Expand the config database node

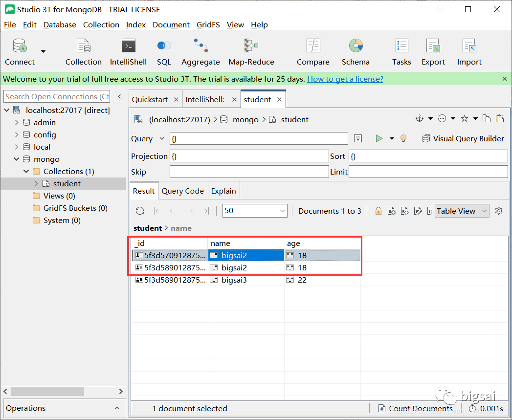pos(17,134)
